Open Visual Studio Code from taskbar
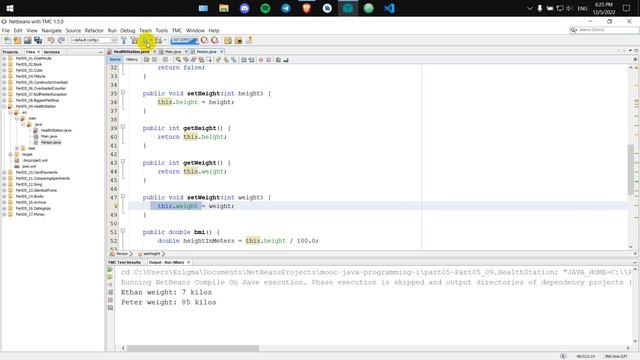 coord(389,8)
